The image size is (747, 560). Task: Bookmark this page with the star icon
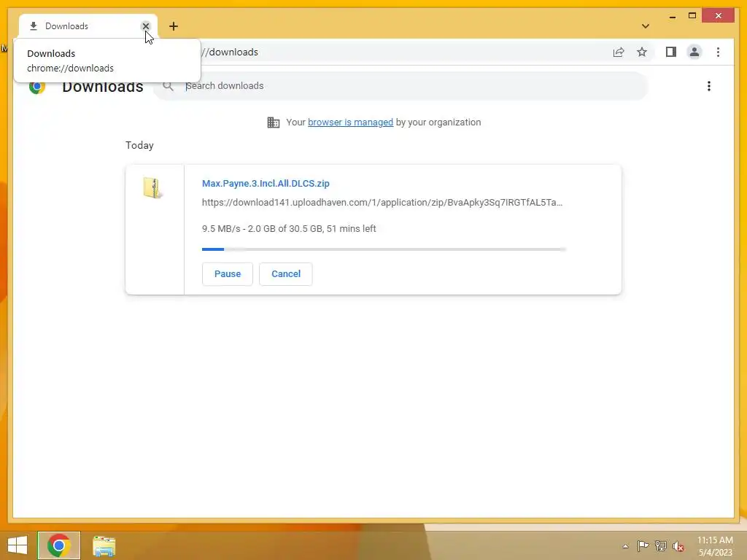click(x=642, y=52)
